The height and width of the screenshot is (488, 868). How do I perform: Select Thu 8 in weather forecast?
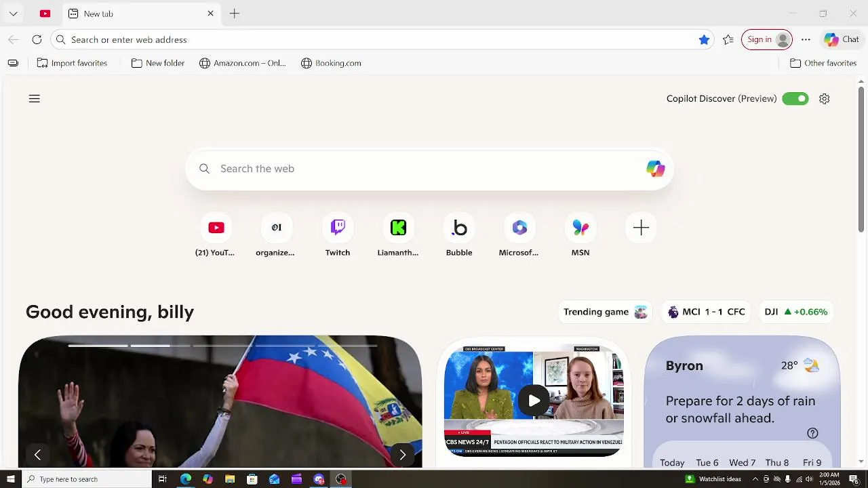click(x=777, y=462)
